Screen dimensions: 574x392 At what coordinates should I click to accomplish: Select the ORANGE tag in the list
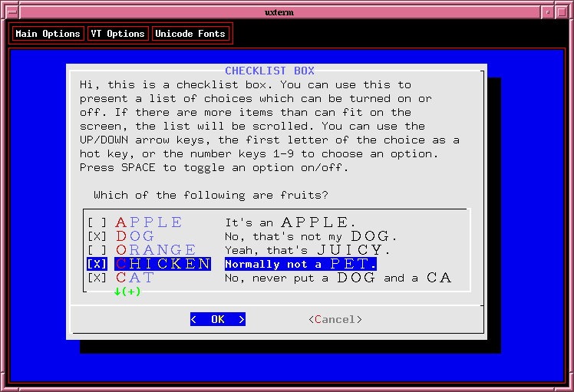click(x=156, y=250)
